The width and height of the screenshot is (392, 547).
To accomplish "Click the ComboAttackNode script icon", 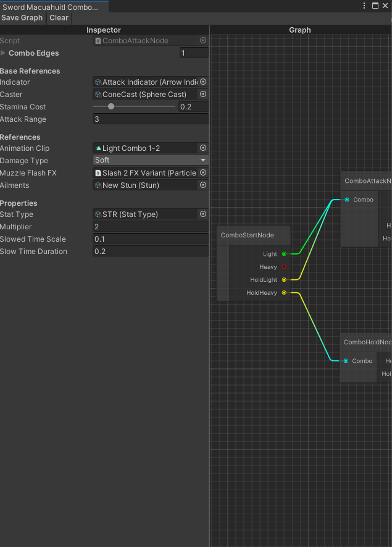I will 98,41.
